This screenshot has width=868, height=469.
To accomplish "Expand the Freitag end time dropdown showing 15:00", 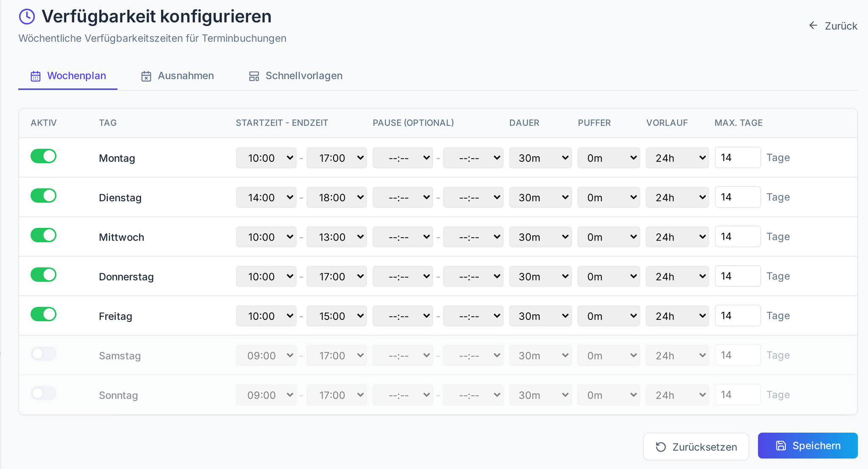I will coord(337,316).
